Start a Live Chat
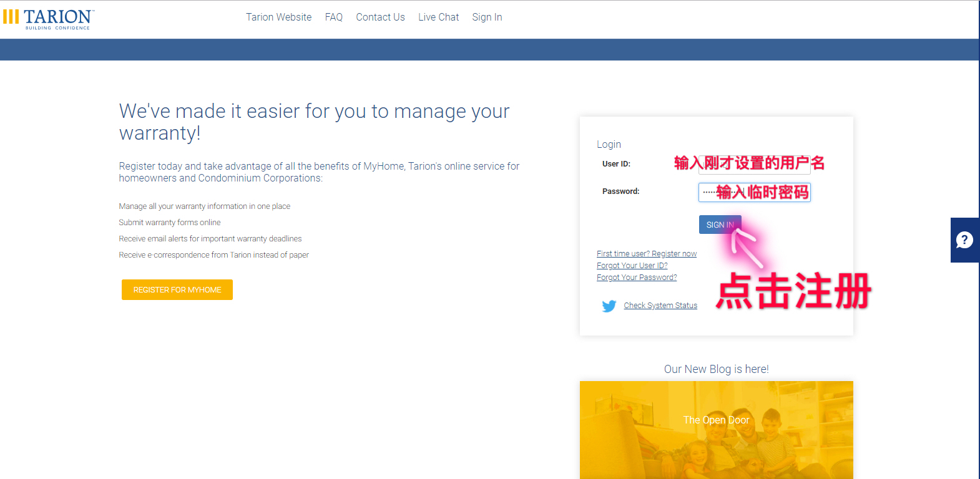Image resolution: width=980 pixels, height=479 pixels. tap(438, 17)
